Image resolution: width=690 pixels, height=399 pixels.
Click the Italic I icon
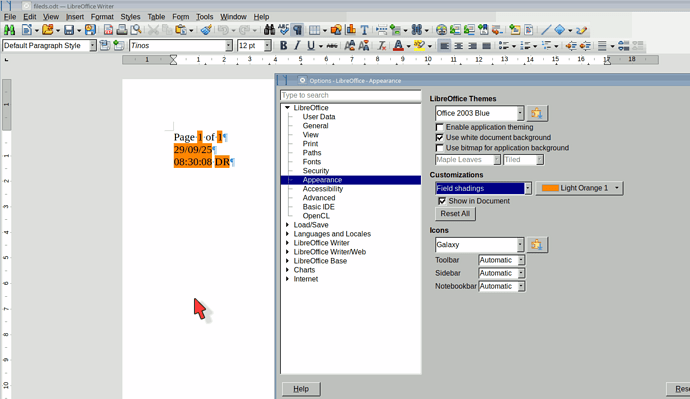tap(297, 45)
